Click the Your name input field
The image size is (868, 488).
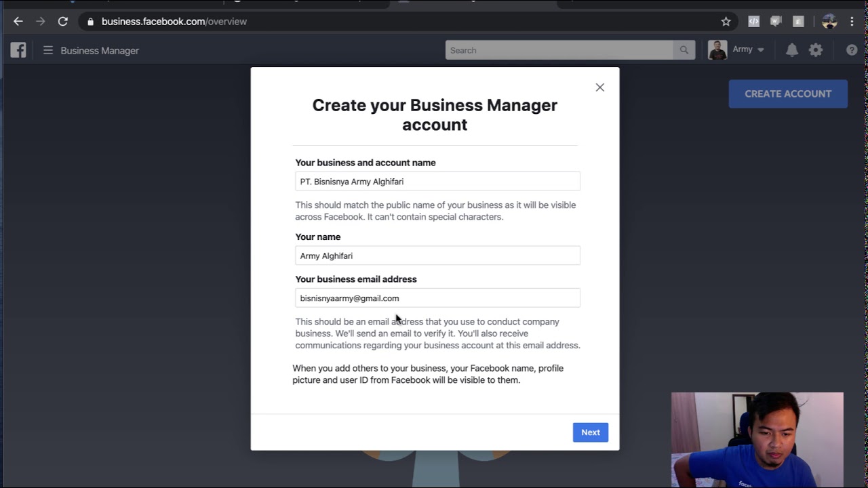tap(437, 256)
